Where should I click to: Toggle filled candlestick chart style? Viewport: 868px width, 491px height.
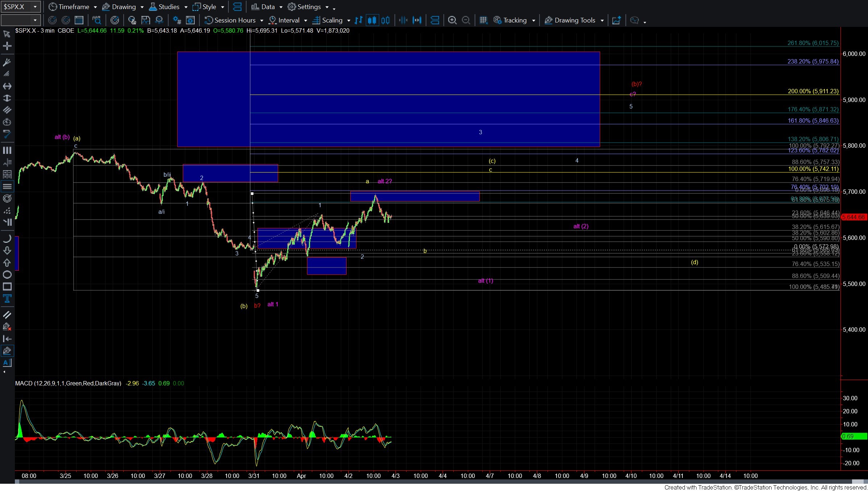click(372, 20)
